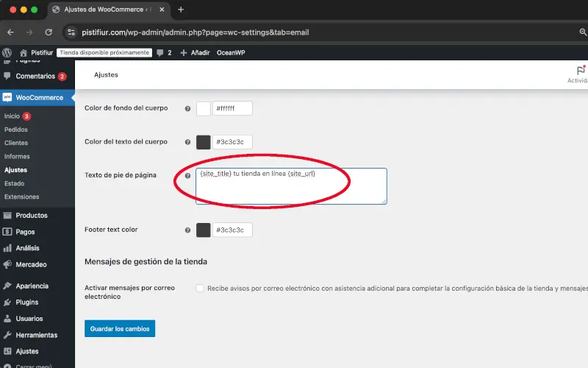Open Inicio in the WooCommerce submenu
This screenshot has height=368, width=588.
(x=12, y=116)
